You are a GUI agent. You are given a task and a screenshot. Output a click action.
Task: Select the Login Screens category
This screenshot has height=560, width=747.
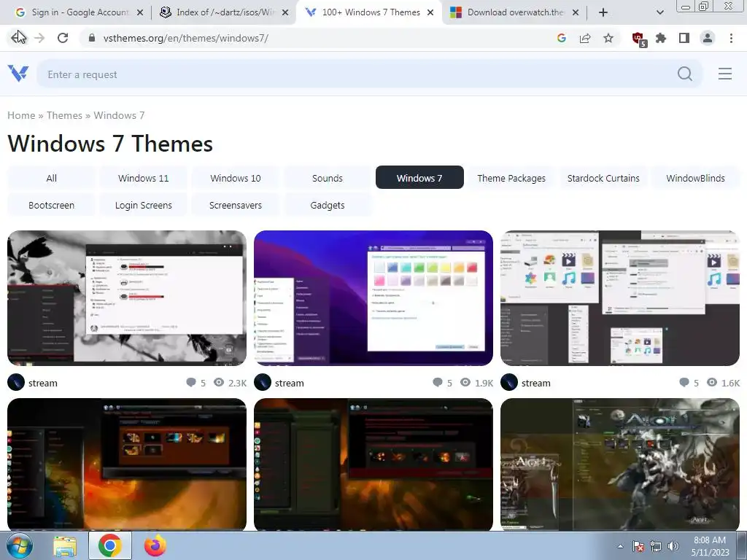pos(144,205)
